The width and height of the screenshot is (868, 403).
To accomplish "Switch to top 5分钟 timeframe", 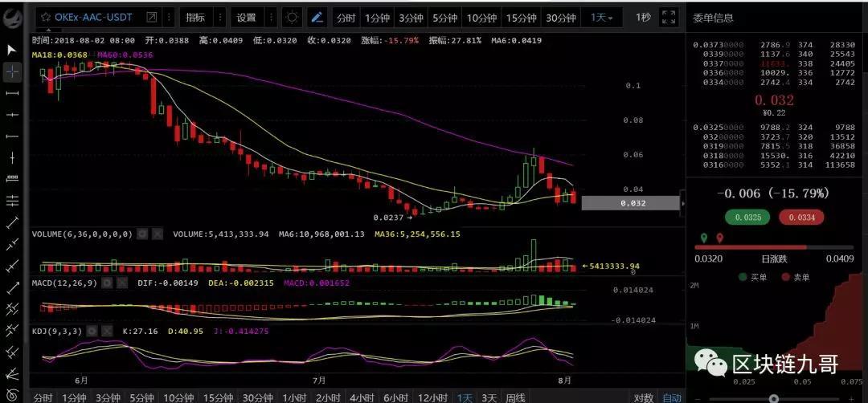I will pyautogui.click(x=445, y=17).
